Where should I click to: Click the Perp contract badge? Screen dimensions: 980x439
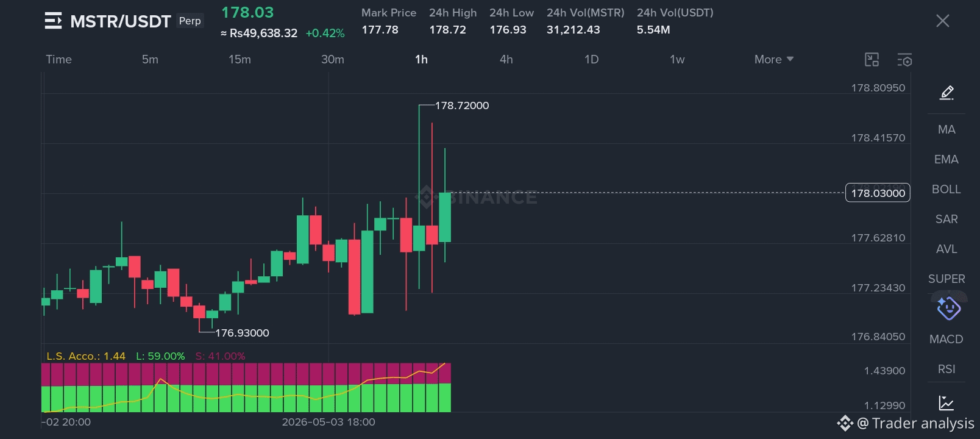click(x=190, y=21)
